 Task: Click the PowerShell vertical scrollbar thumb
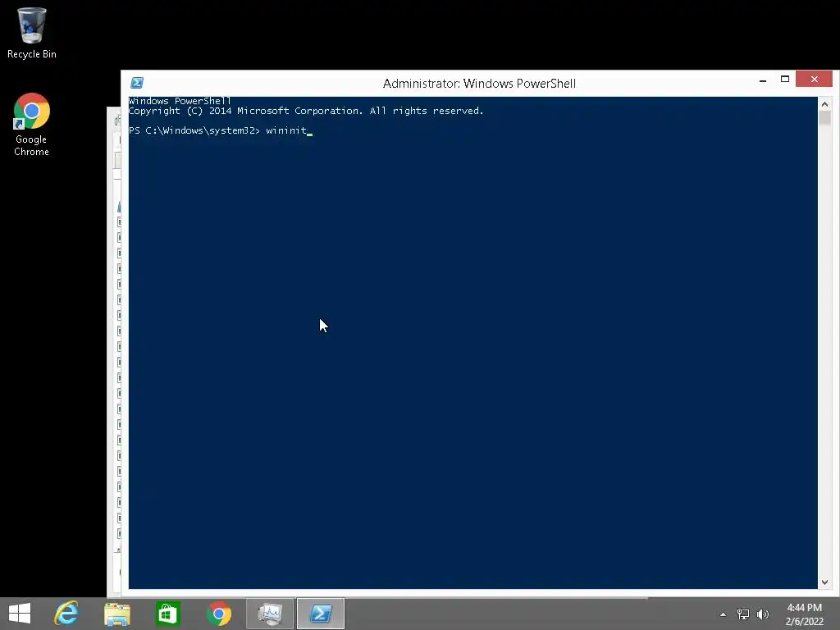pyautogui.click(x=824, y=118)
